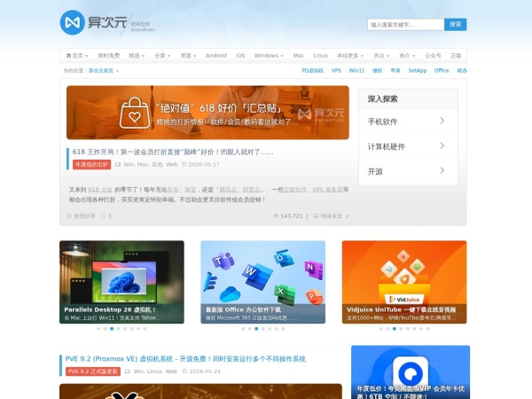Click the 搜索 search button
Image resolution: width=532 pixels, height=399 pixels.
click(456, 25)
